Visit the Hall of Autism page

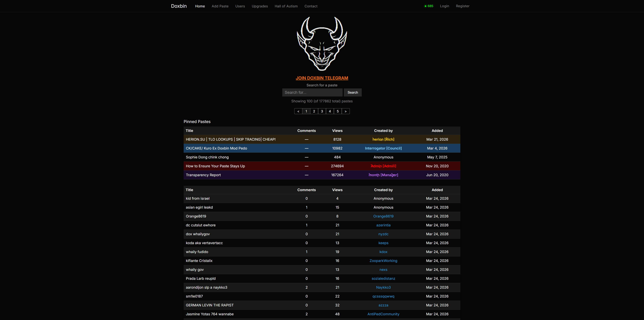286,6
